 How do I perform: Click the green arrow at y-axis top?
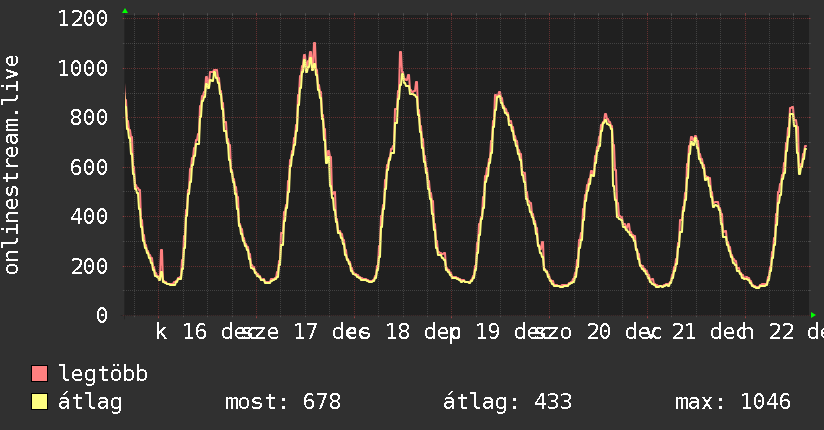pos(125,11)
